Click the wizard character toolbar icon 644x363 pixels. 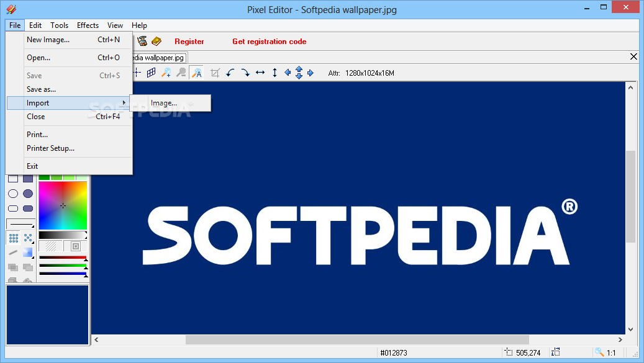tap(142, 41)
